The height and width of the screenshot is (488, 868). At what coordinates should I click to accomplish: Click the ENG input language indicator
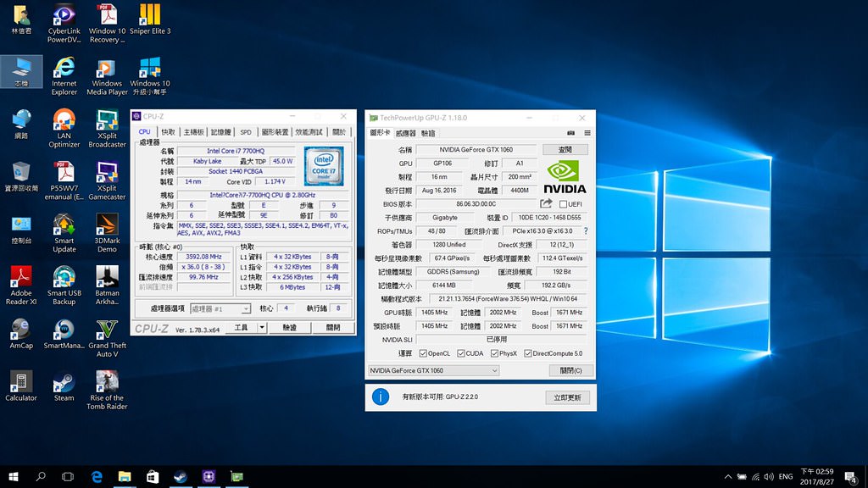(x=786, y=476)
